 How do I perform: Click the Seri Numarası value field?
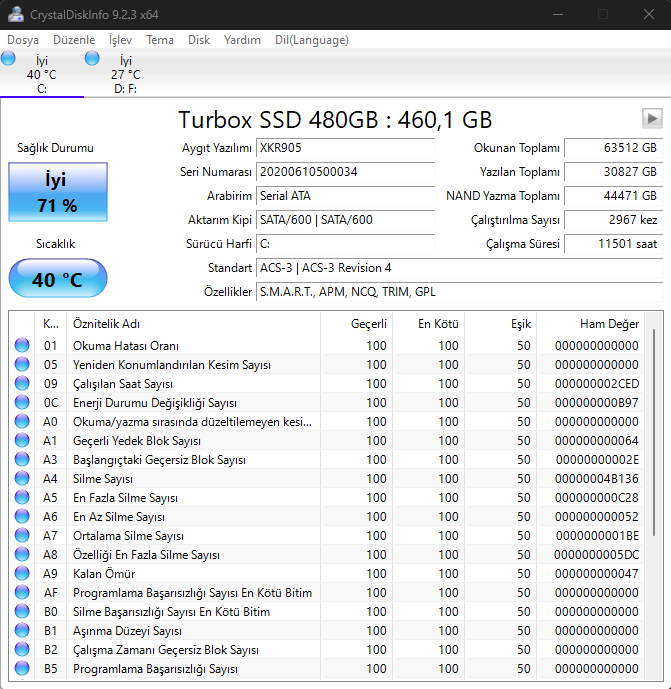pos(346,172)
